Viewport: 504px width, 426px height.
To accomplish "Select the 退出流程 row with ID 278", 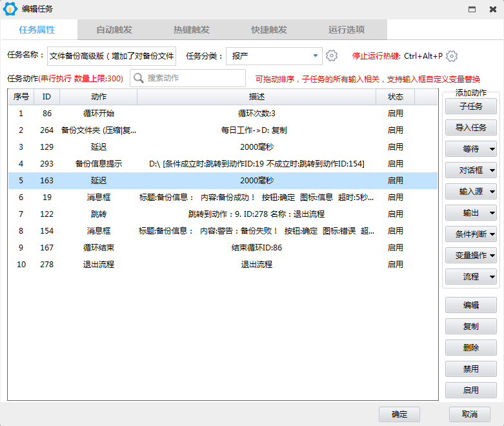I will tap(223, 265).
